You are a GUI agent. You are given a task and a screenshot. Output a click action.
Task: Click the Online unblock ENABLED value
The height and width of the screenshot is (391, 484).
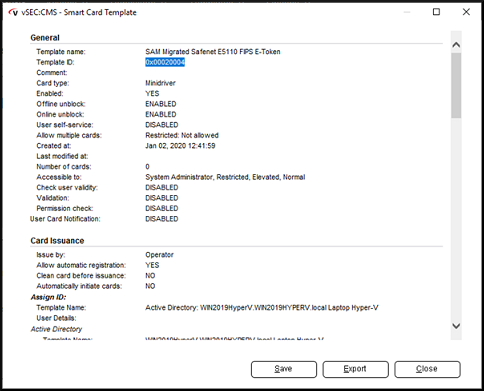[x=161, y=114]
